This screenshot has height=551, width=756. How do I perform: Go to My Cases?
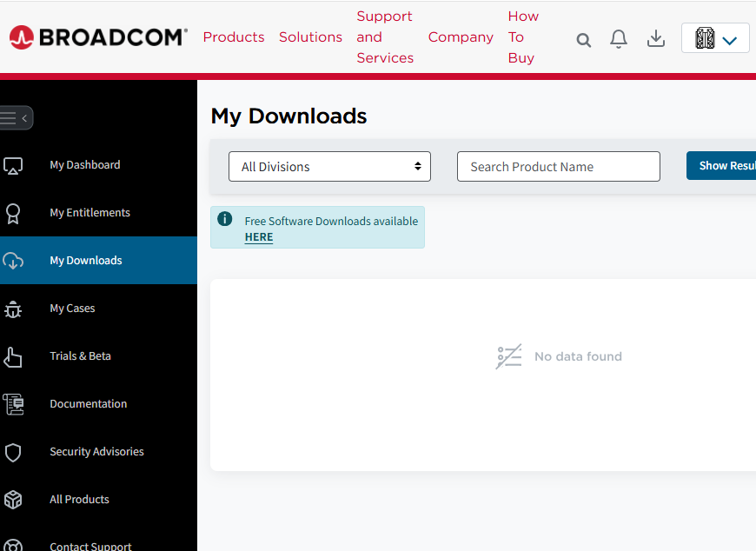[72, 308]
